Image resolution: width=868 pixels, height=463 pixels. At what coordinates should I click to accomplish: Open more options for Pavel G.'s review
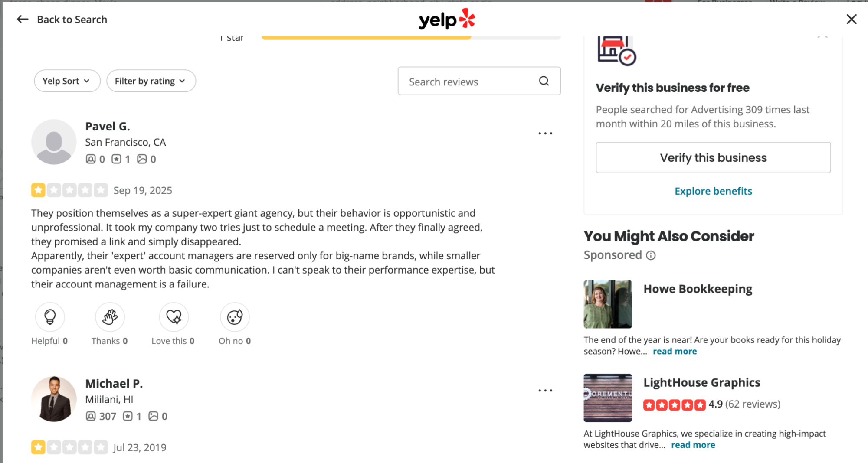(545, 133)
